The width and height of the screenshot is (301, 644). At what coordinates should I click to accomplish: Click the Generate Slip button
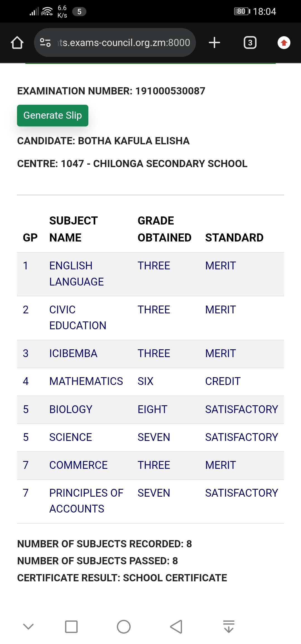(x=53, y=116)
